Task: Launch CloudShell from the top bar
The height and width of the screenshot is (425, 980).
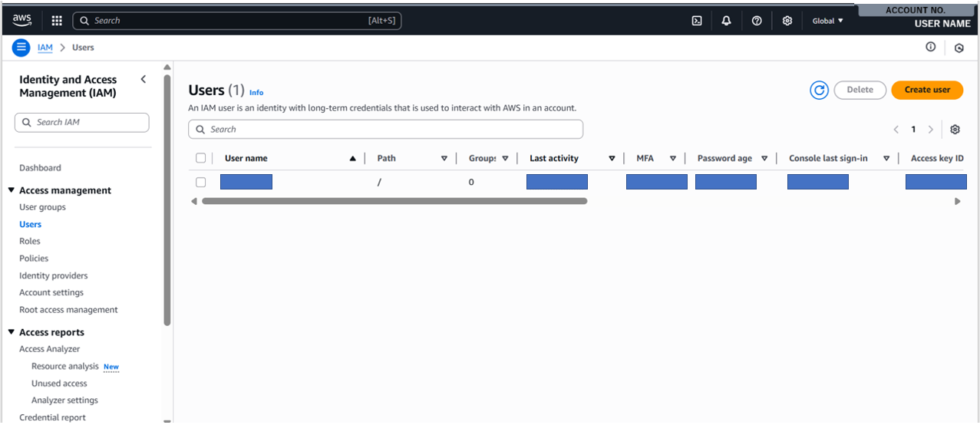Action: tap(697, 21)
